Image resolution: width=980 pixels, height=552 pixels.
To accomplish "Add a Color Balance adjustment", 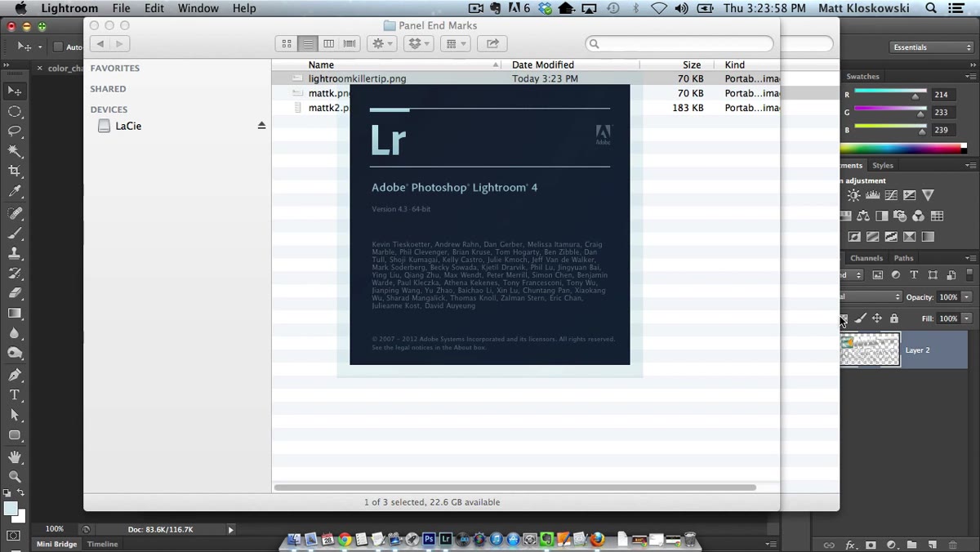I will click(863, 216).
